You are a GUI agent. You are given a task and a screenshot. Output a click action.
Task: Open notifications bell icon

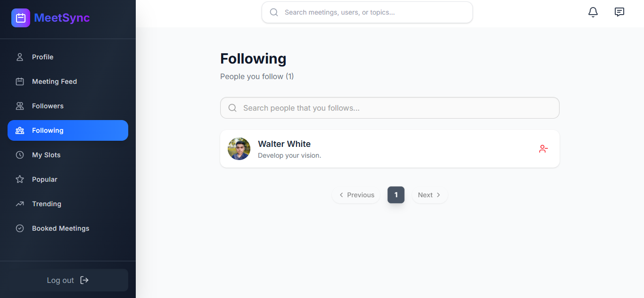coord(593,12)
